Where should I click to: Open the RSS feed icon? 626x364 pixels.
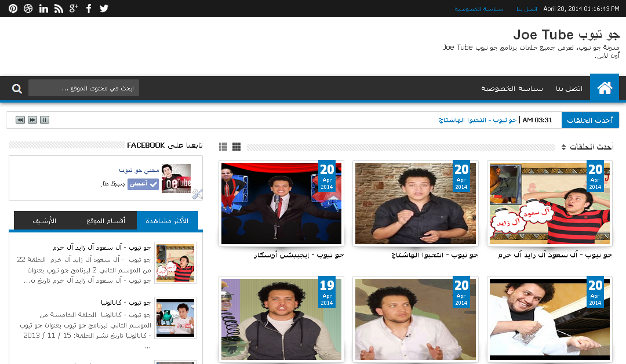pyautogui.click(x=59, y=8)
